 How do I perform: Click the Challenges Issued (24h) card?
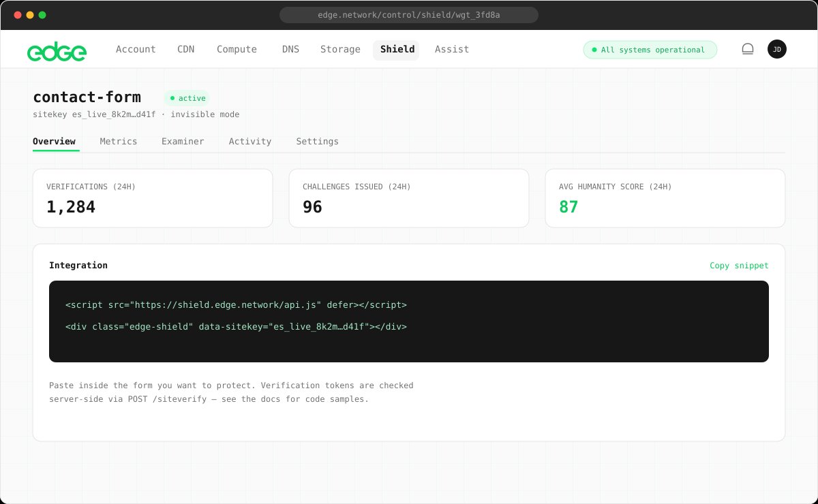point(409,198)
